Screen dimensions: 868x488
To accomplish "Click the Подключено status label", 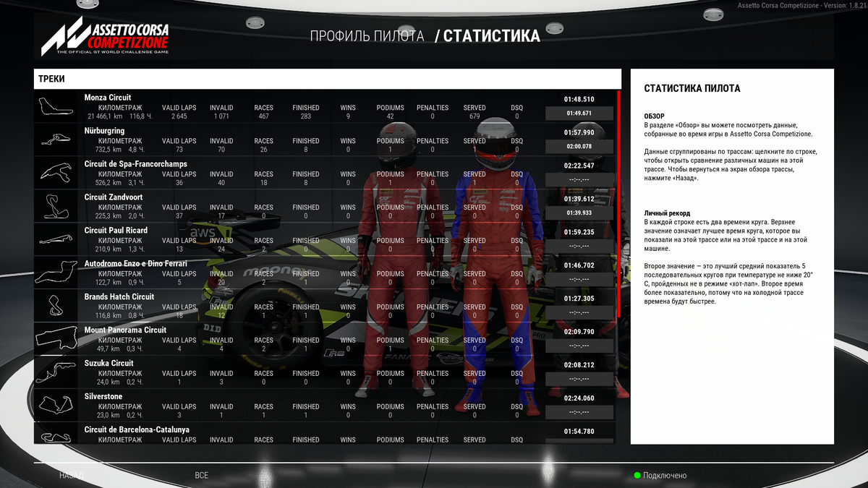I will click(665, 476).
